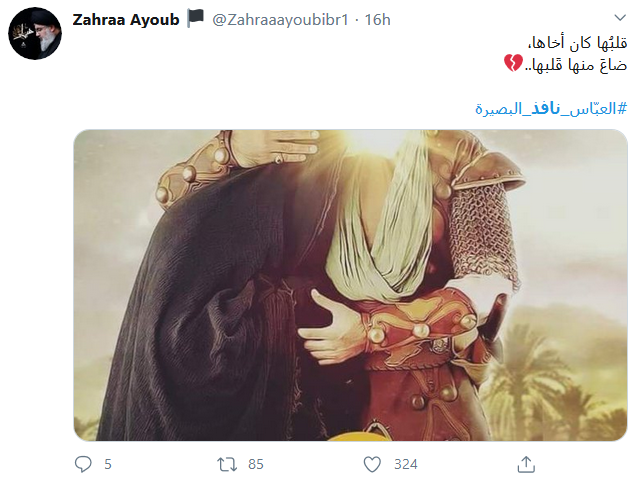Click the first line of Arabic tweet text
The height and width of the screenshot is (477, 635).
pyautogui.click(x=578, y=42)
